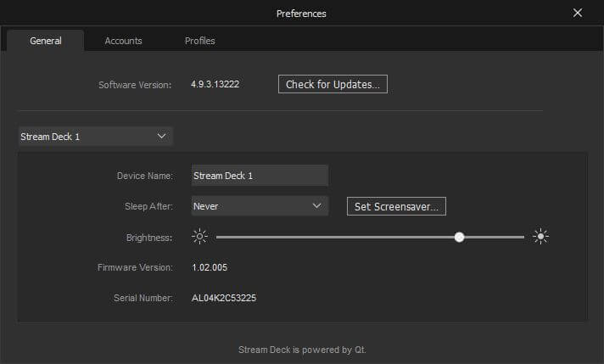The height and width of the screenshot is (364, 604).
Task: Click serial number AL04K2C53225
Action: [x=224, y=298]
